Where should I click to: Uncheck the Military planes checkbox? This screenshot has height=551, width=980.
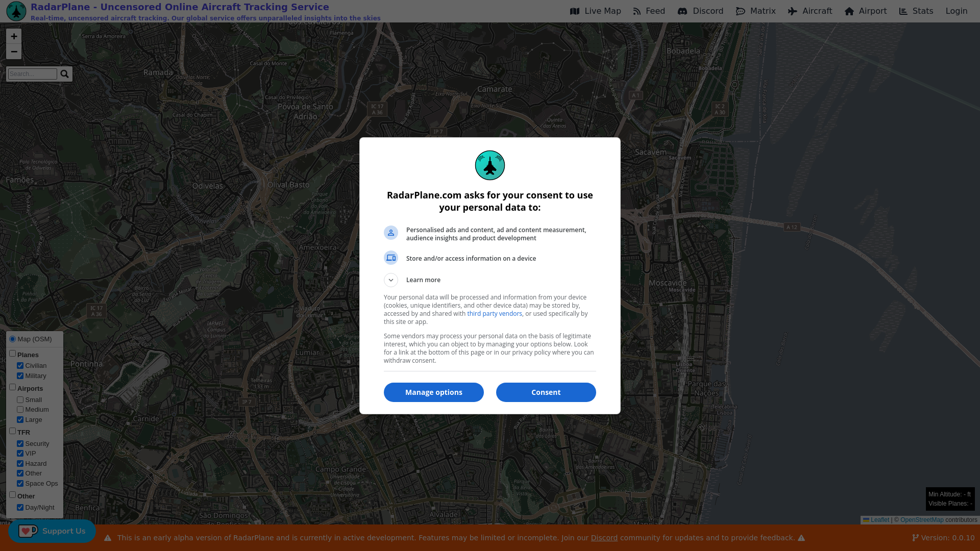(x=20, y=376)
